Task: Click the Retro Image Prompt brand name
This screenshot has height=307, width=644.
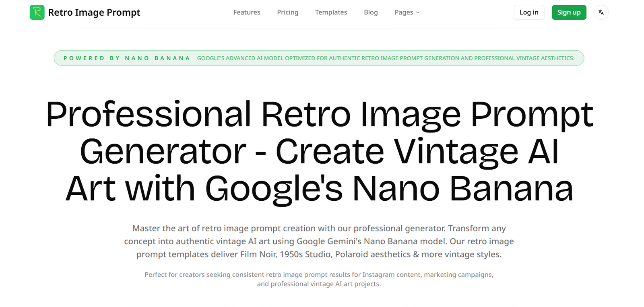Action: [x=94, y=12]
